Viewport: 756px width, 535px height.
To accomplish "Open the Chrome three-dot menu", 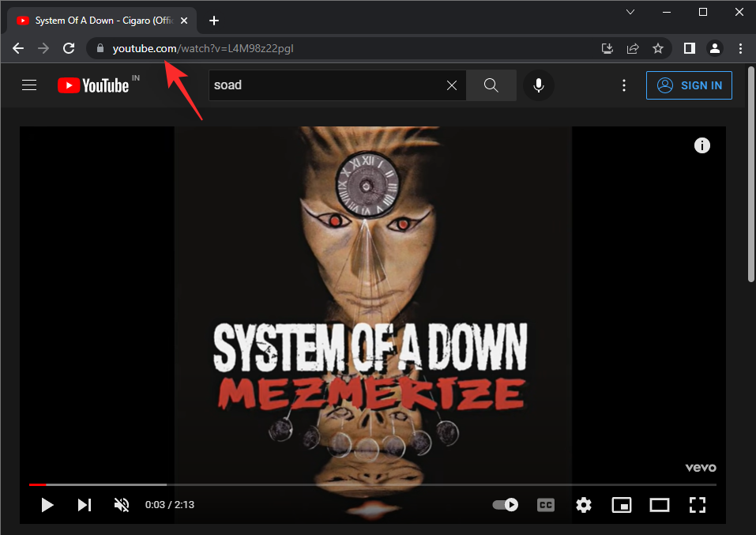I will tap(740, 48).
